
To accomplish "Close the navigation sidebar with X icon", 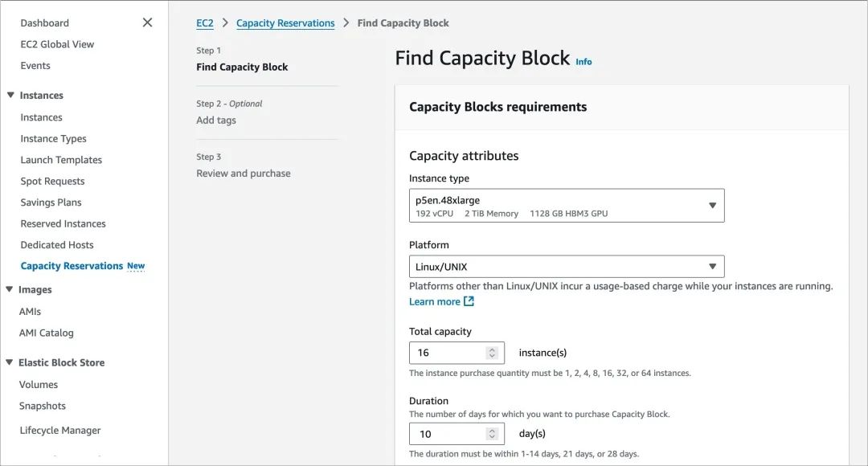I will click(x=147, y=22).
